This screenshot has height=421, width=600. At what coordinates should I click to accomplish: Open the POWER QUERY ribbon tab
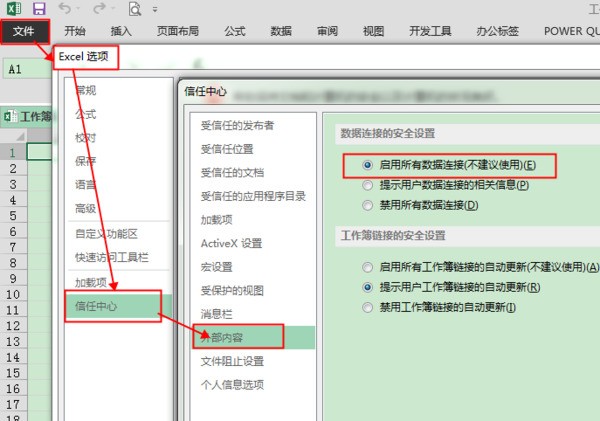tap(572, 31)
